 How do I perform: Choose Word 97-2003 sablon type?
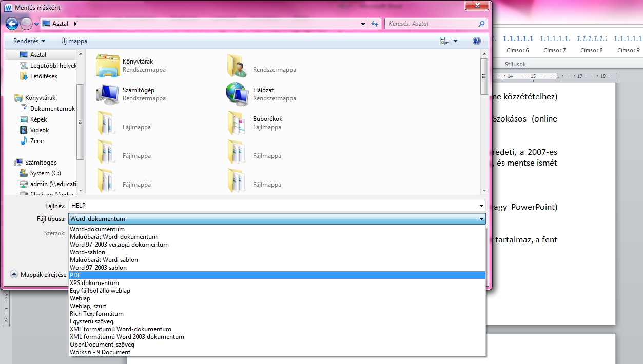pyautogui.click(x=277, y=268)
